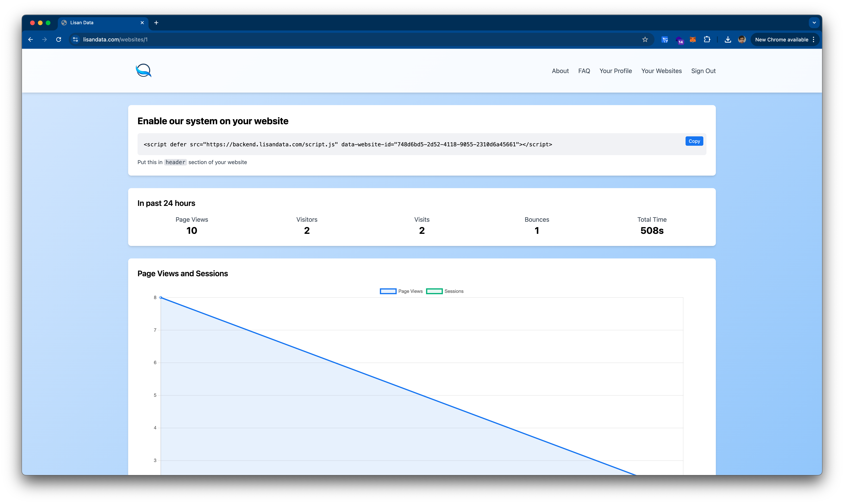View site information for lisandata.com
844x504 pixels.
pyautogui.click(x=75, y=40)
